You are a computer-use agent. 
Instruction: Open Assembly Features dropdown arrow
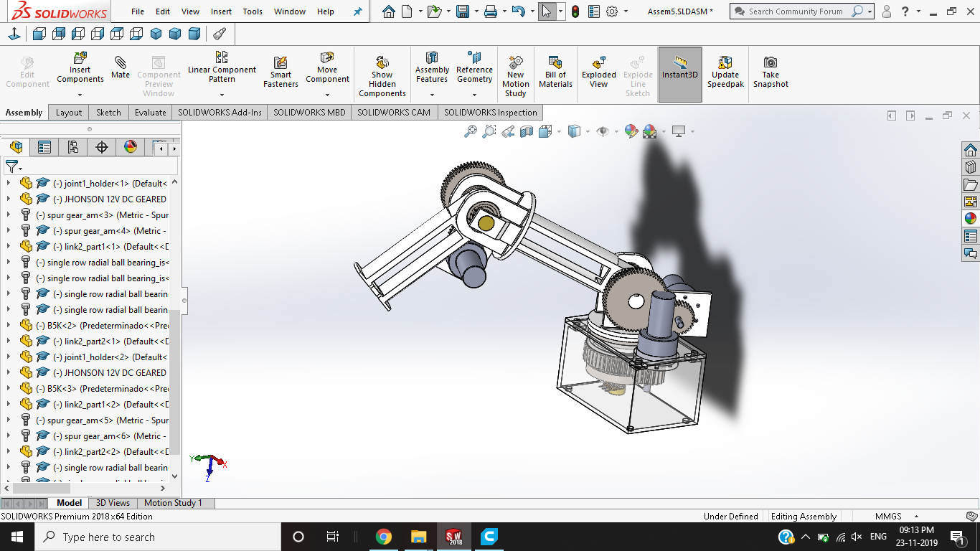tap(432, 94)
